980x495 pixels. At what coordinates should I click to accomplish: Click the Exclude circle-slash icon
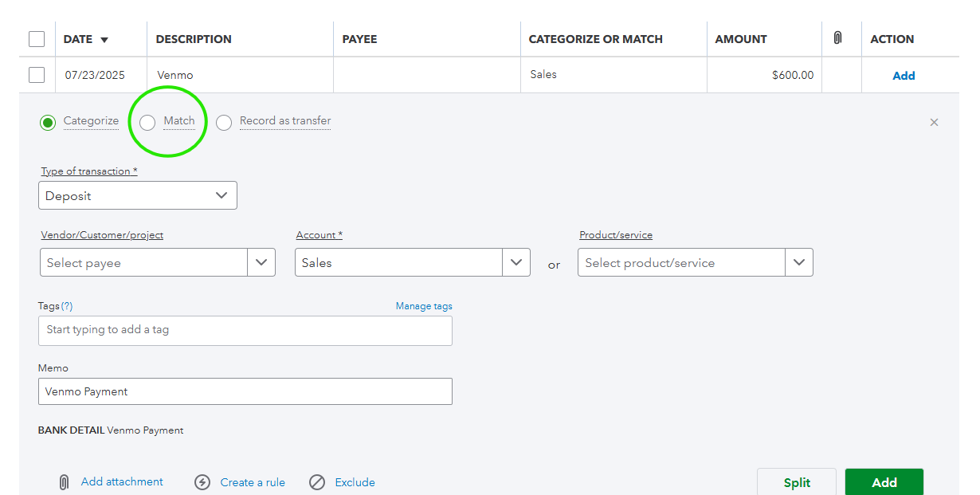317,482
